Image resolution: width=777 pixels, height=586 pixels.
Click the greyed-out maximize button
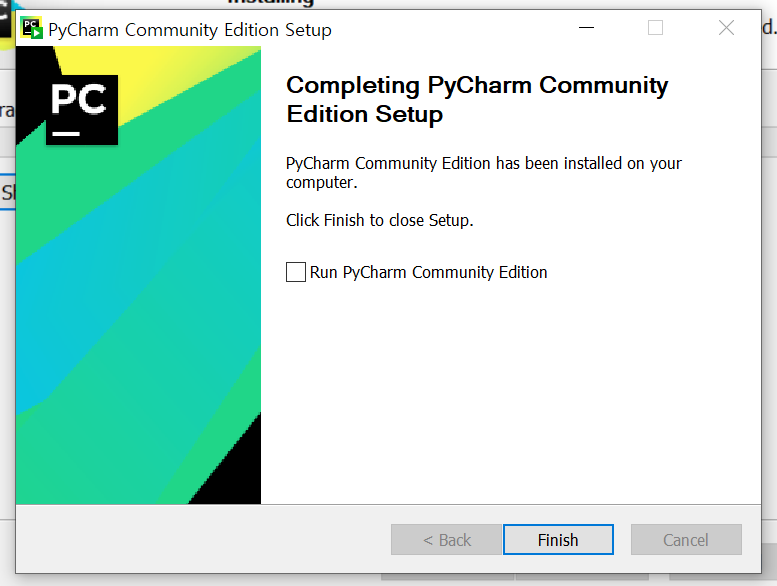tap(655, 28)
